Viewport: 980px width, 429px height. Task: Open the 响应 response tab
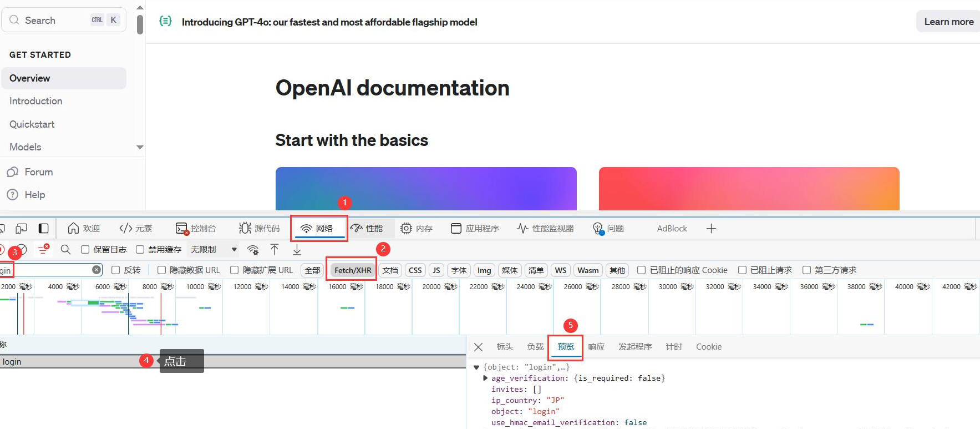(x=596, y=347)
